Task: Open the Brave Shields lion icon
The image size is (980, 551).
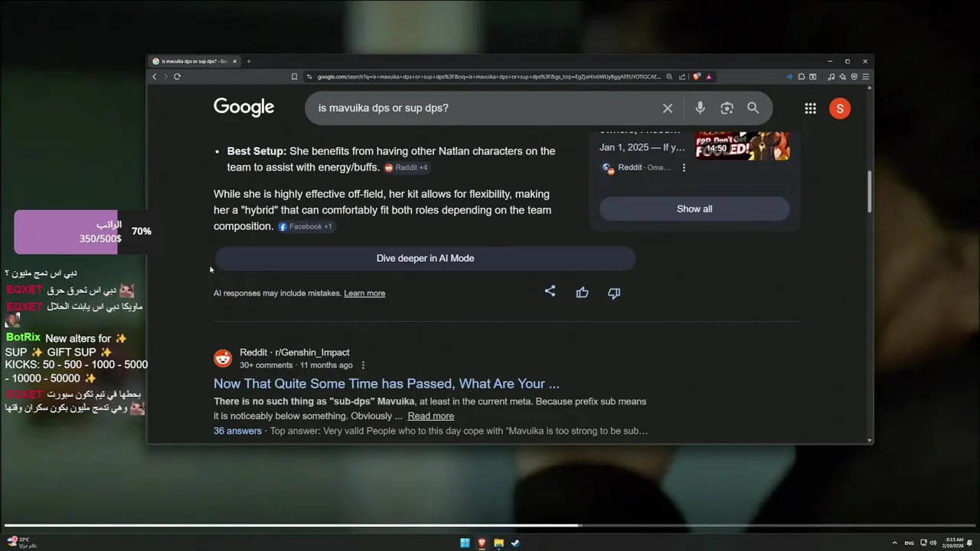Action: pyautogui.click(x=697, y=77)
